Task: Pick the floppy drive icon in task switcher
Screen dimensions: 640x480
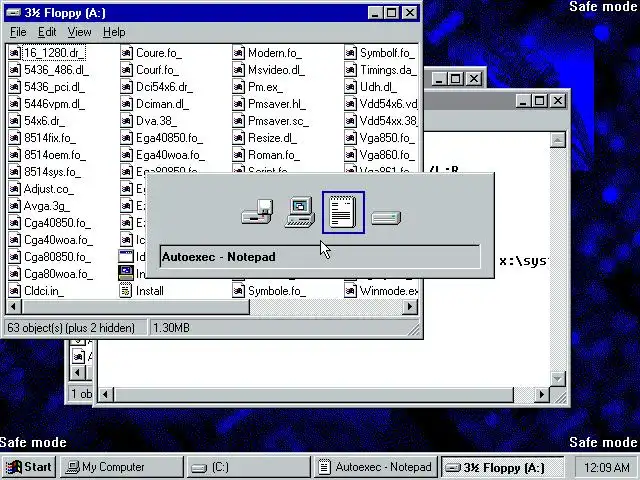Action: pos(257,212)
